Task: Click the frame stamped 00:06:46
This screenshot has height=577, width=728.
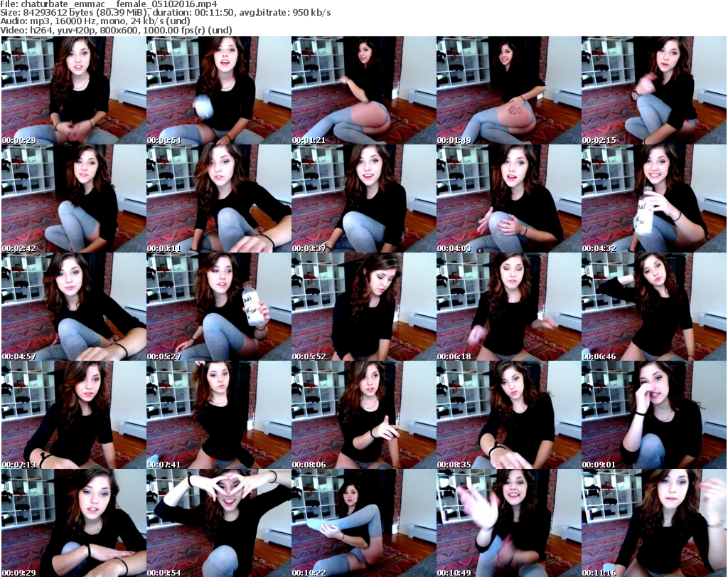Action: coord(653,307)
